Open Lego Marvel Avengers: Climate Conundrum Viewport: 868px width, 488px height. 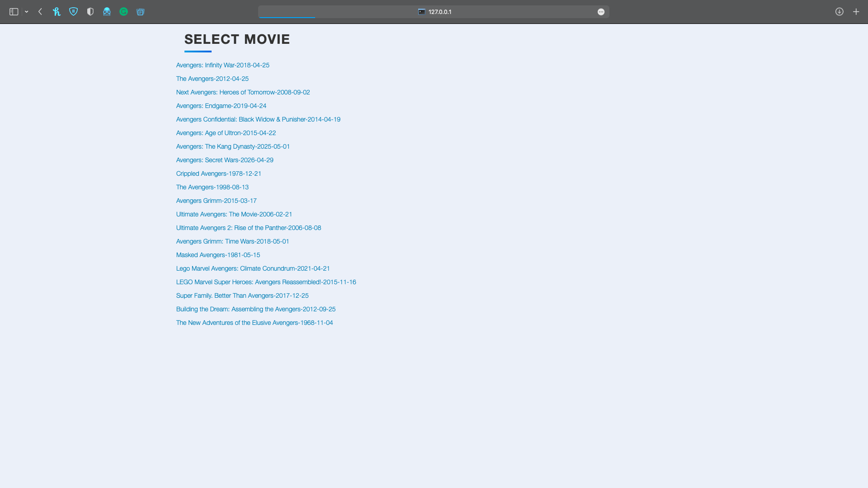coord(253,268)
